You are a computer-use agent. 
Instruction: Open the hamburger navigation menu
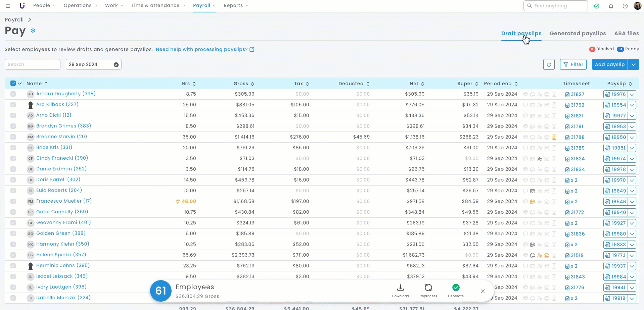[8, 6]
